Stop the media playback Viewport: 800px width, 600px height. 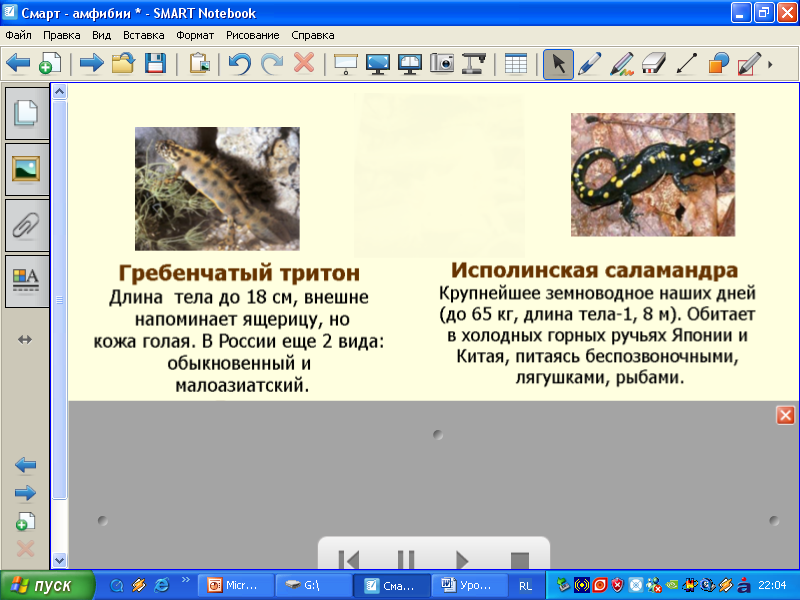click(x=519, y=560)
